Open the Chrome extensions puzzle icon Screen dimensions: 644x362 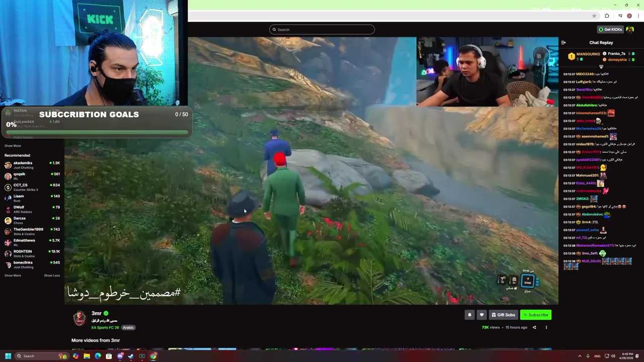pyautogui.click(x=607, y=16)
